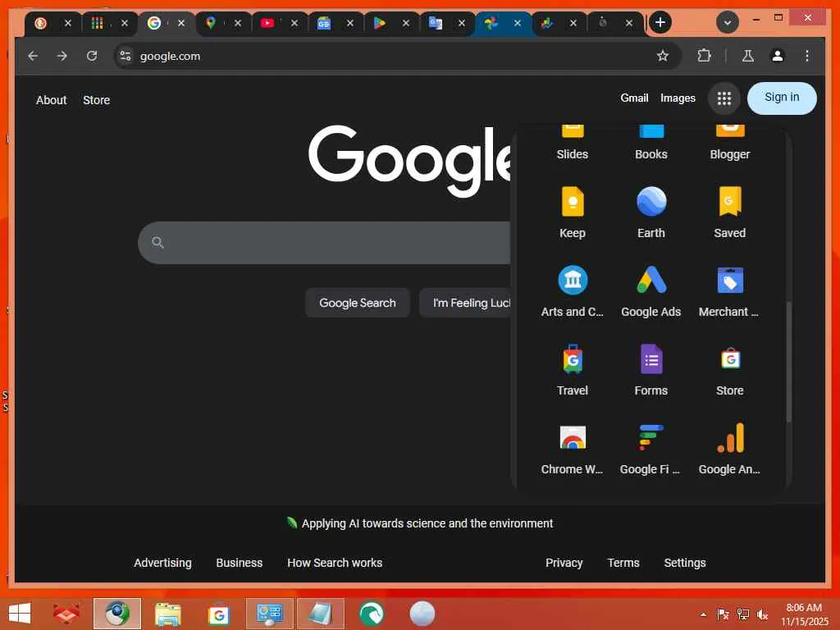Screen dimensions: 840x630
Task: Click I'm Feeling Lucky button
Action: (465, 303)
